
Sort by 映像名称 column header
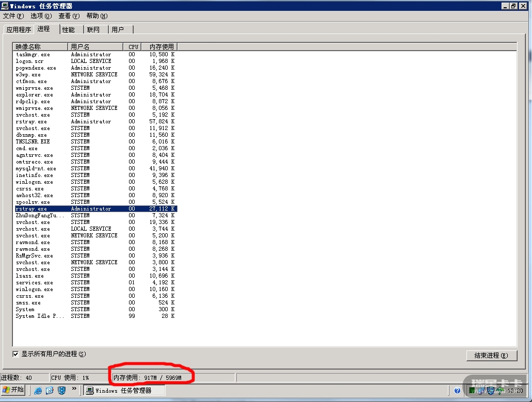pyautogui.click(x=40, y=47)
